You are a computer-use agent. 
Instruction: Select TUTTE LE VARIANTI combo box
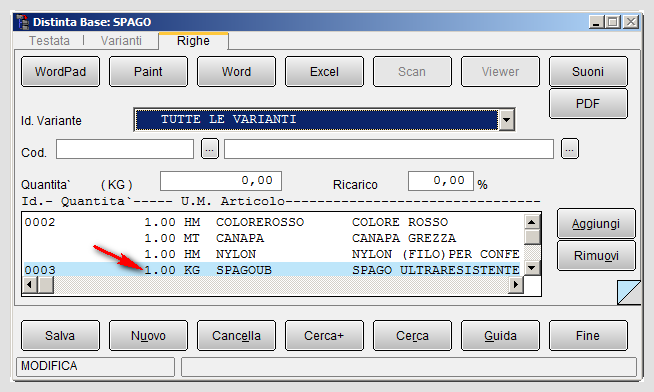point(324,120)
